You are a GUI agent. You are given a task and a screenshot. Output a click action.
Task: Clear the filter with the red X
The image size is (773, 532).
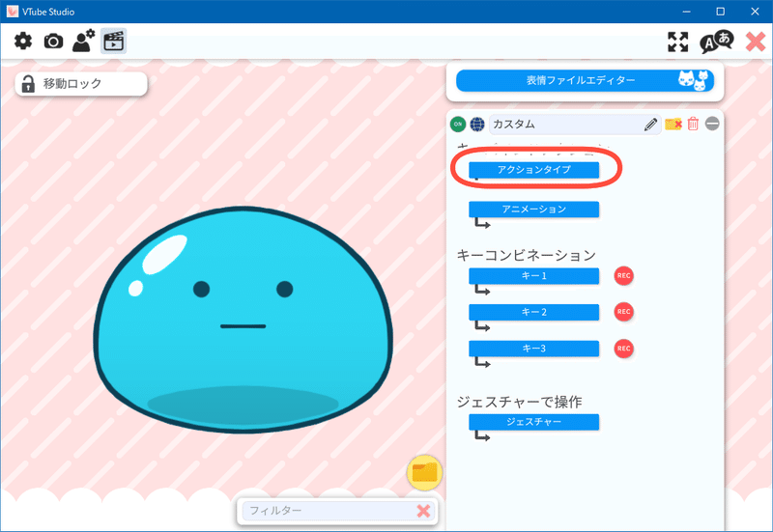[423, 511]
